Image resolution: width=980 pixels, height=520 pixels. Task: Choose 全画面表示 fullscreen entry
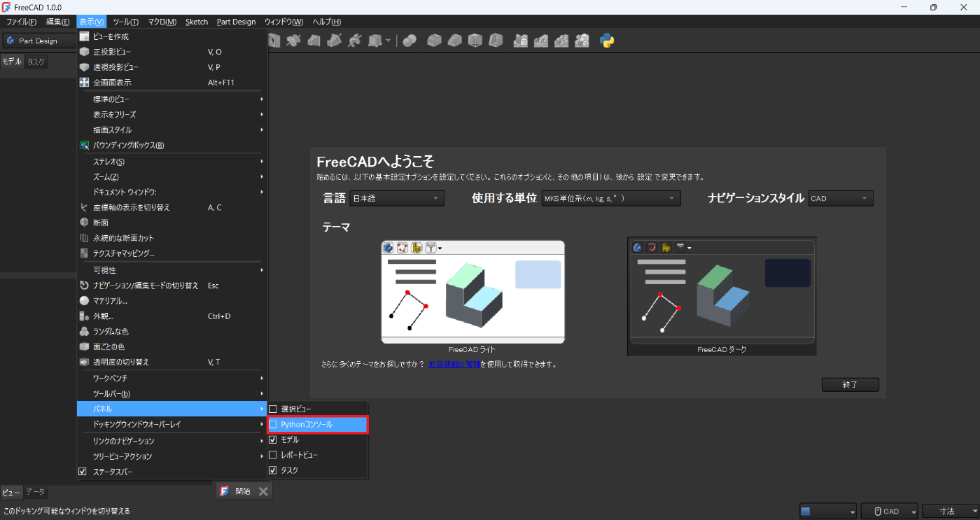tap(172, 83)
